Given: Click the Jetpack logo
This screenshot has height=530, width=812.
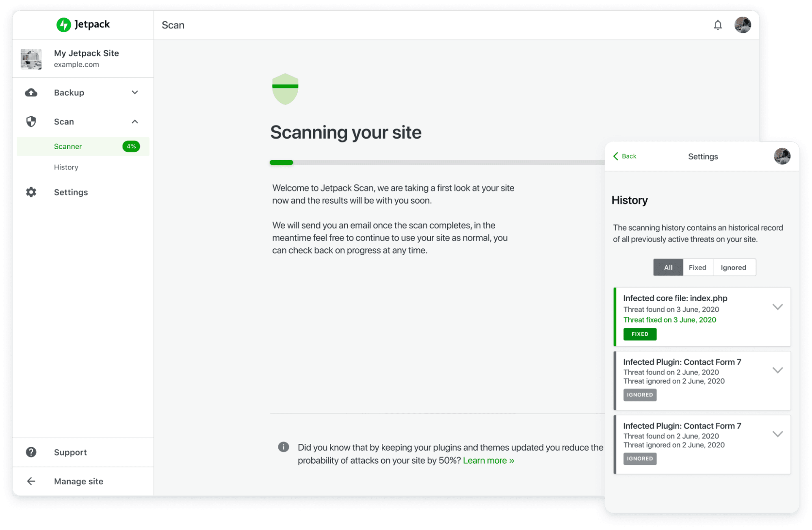Looking at the screenshot, I should coord(83,24).
